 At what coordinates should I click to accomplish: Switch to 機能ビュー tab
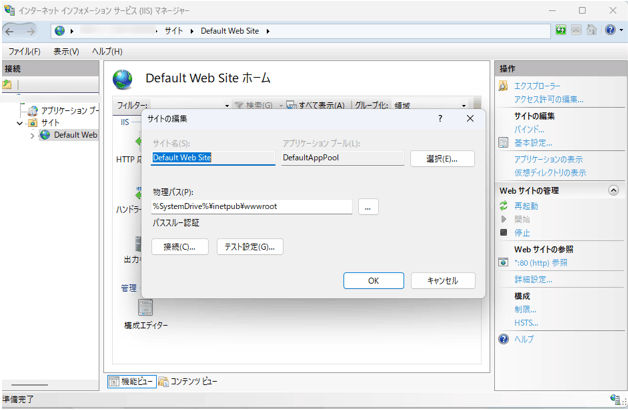[132, 382]
